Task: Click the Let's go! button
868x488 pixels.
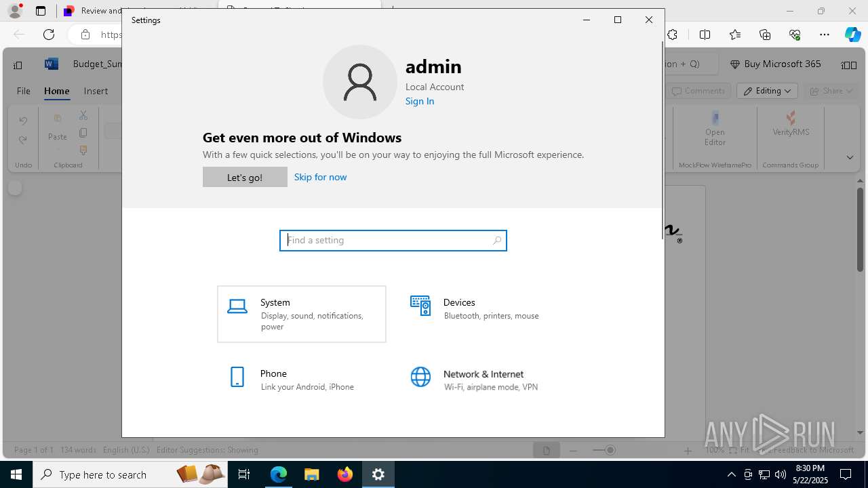Action: 245,177
